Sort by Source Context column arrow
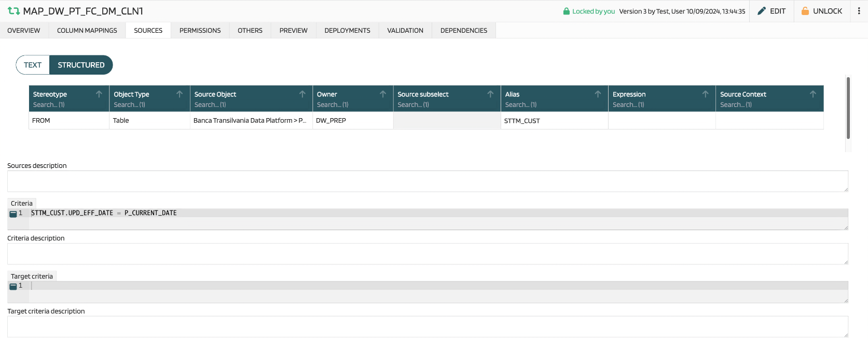 point(813,94)
